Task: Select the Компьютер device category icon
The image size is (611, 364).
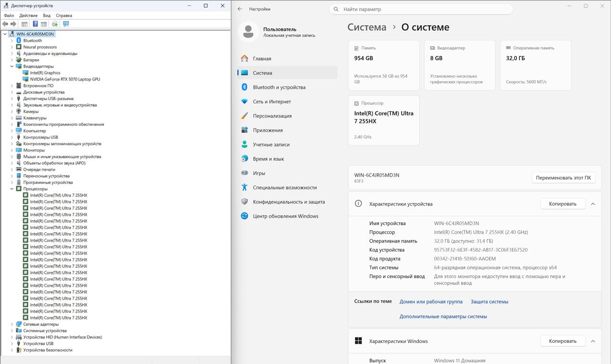Action: (19, 131)
